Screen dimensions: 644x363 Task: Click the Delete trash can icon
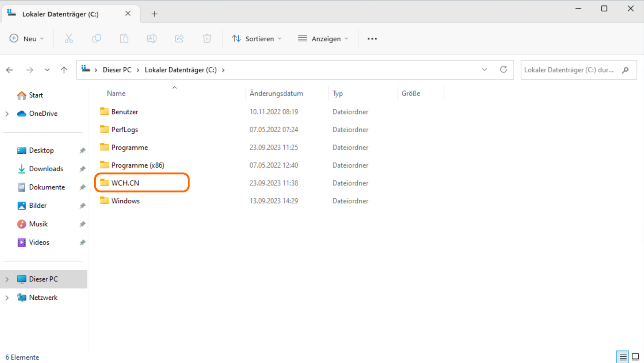pos(207,39)
